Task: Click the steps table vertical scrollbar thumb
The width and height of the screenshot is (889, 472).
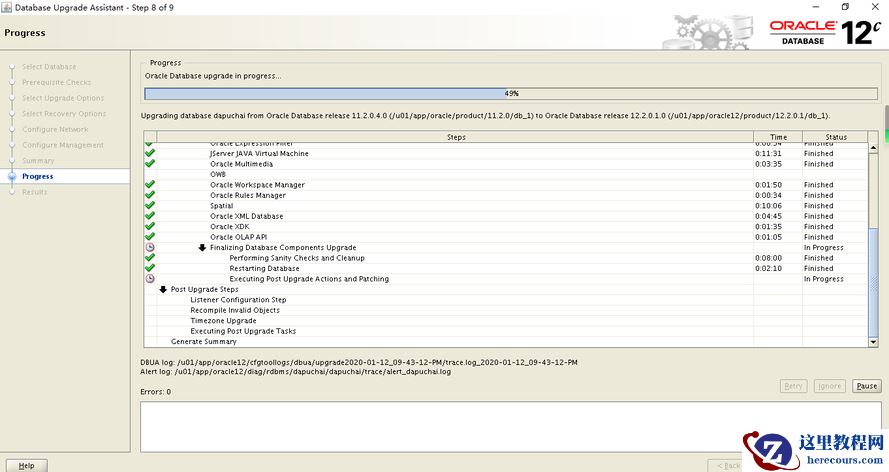Action: coord(873,282)
